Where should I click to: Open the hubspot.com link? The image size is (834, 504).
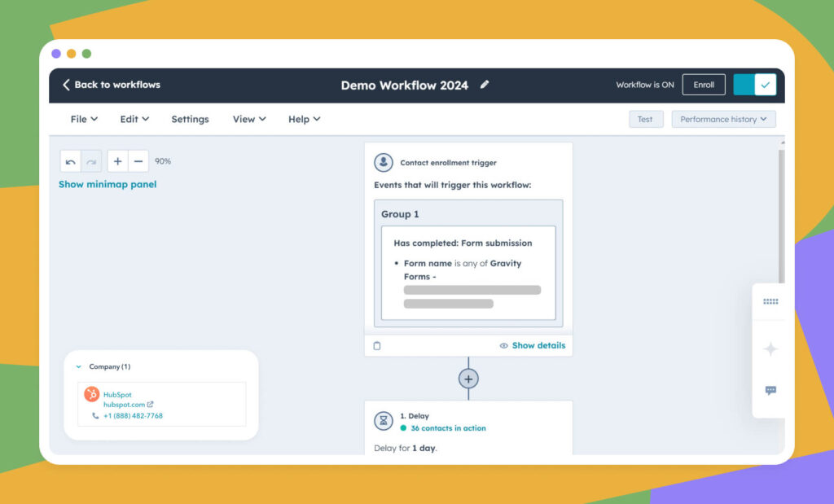(x=124, y=405)
